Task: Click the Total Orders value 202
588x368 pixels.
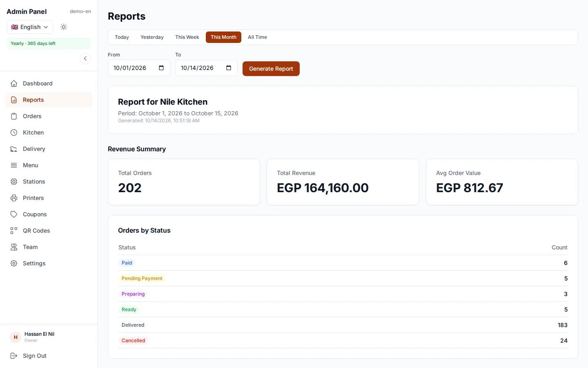Action: (x=130, y=188)
